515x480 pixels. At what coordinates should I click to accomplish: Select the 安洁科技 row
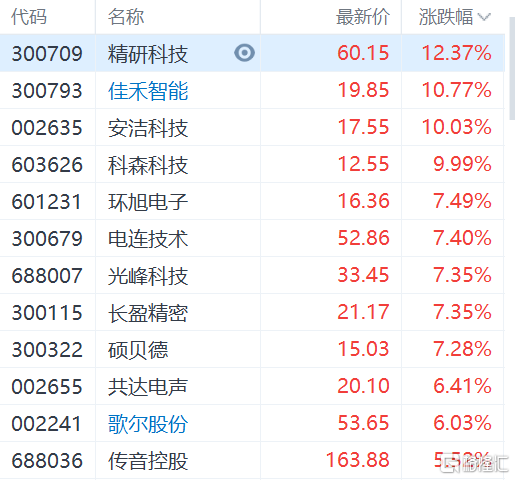coord(252,127)
